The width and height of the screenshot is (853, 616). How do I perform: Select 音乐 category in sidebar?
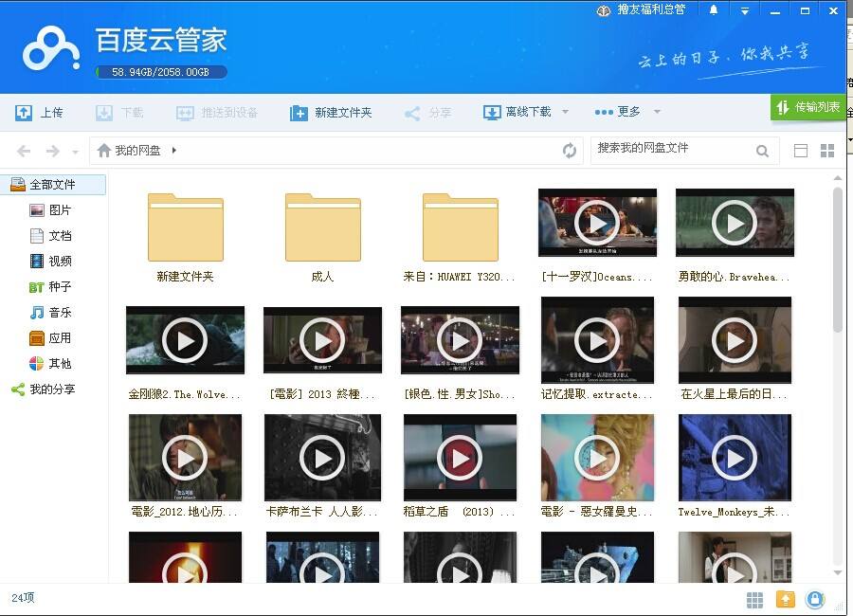click(x=50, y=313)
